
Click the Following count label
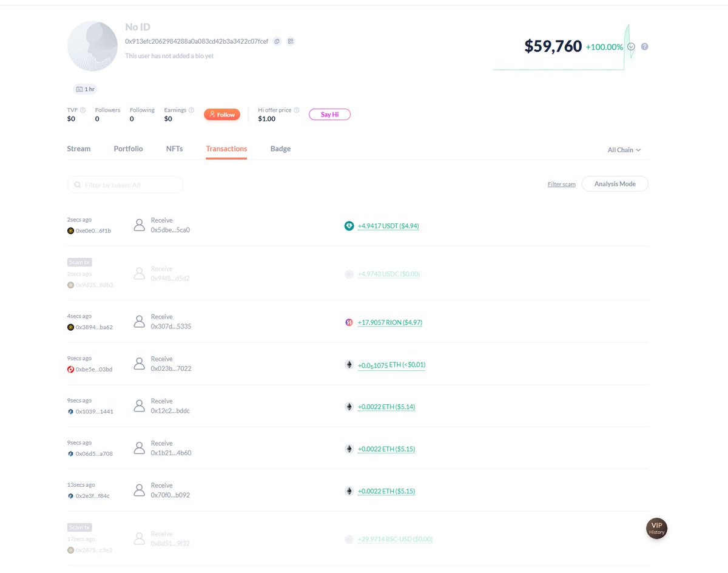pyautogui.click(x=142, y=110)
